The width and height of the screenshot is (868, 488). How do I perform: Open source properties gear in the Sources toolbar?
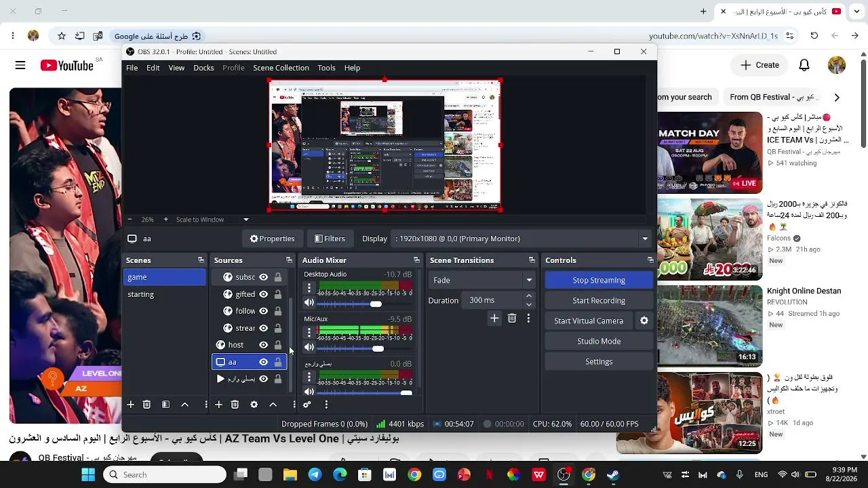tap(254, 405)
